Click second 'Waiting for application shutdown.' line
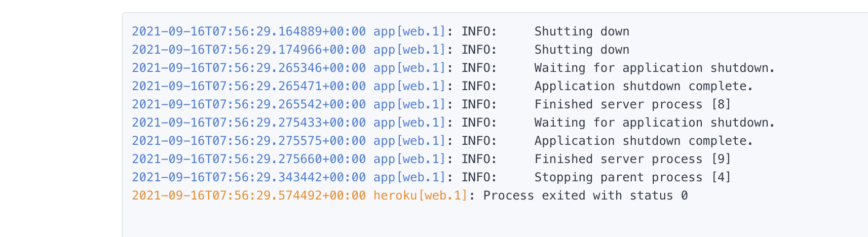868x237 pixels. point(655,123)
